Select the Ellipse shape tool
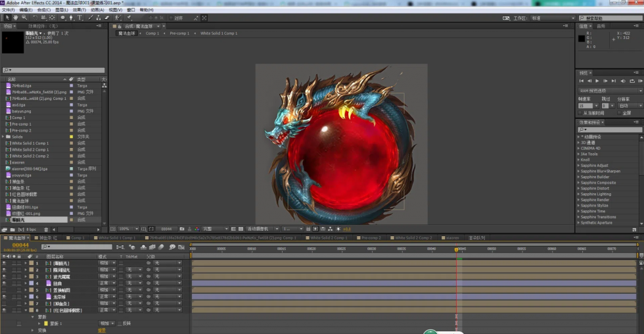The image size is (644, 334). coord(63,18)
